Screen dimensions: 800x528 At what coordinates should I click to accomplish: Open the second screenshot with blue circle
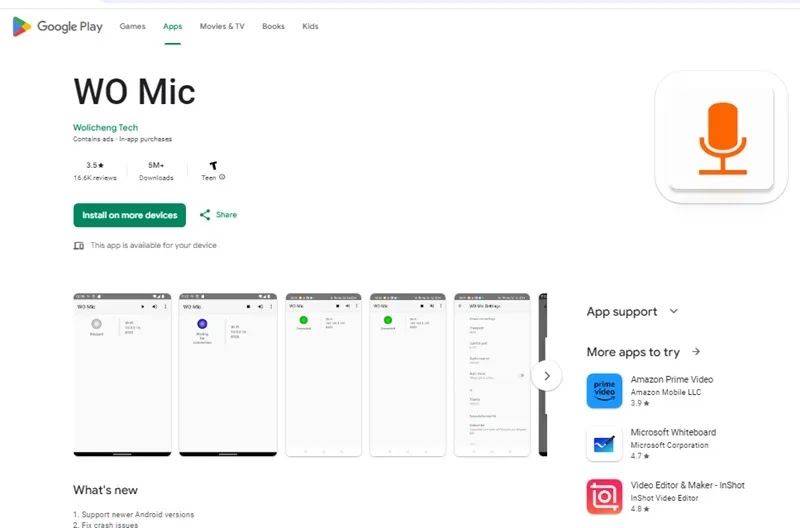228,374
